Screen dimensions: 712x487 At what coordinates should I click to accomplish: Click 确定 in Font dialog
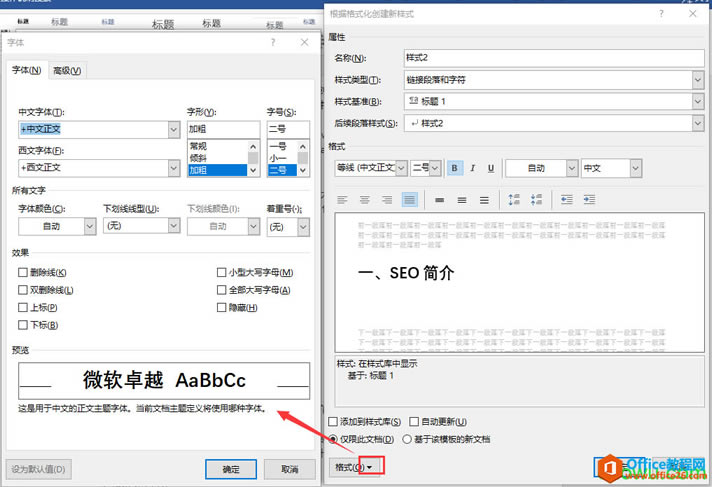[x=231, y=469]
